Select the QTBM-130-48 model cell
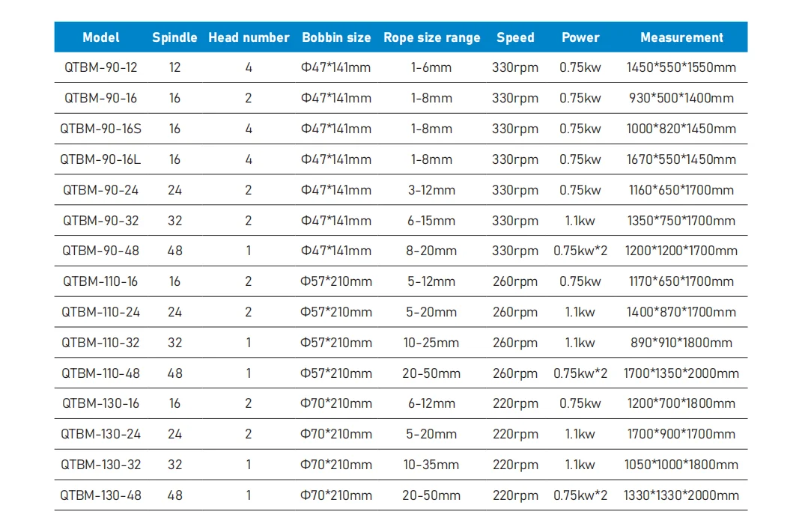The image size is (802, 532). click(x=101, y=495)
